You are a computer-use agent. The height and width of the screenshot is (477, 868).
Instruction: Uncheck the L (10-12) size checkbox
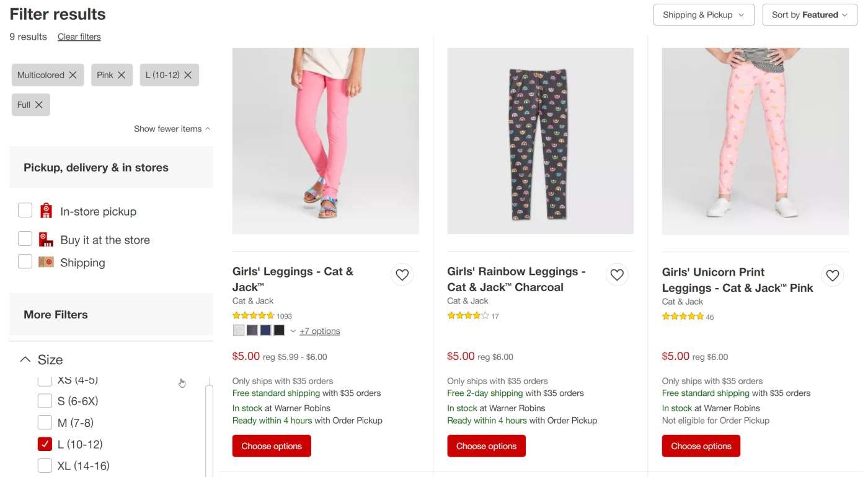45,444
